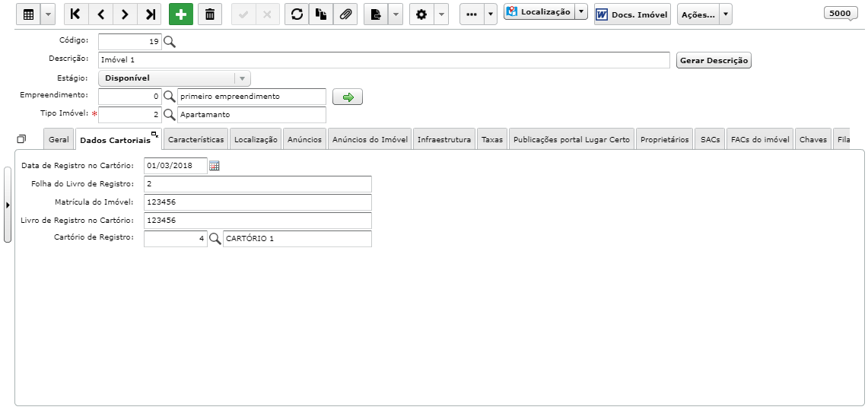The image size is (868, 410).
Task: Confirm changes with the checkmark icon
Action: pyautogui.click(x=243, y=14)
